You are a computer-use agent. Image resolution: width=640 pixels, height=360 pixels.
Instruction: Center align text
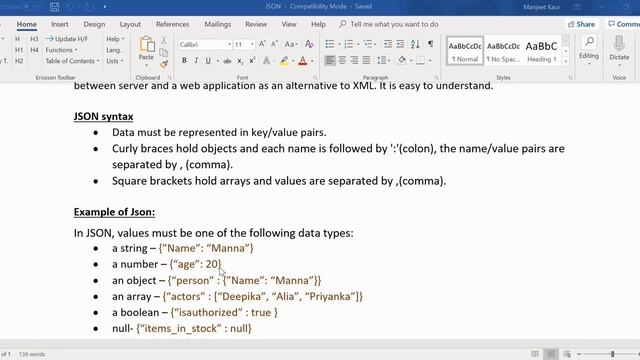(x=342, y=60)
